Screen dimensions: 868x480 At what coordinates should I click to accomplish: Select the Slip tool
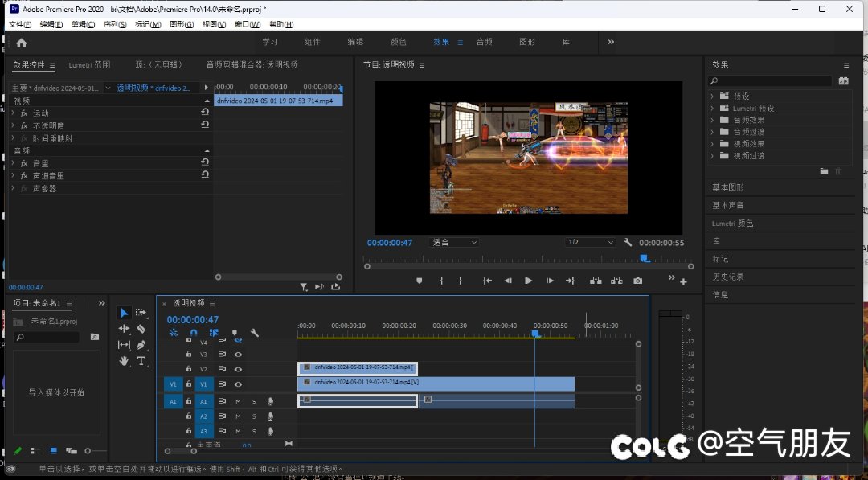coord(124,345)
